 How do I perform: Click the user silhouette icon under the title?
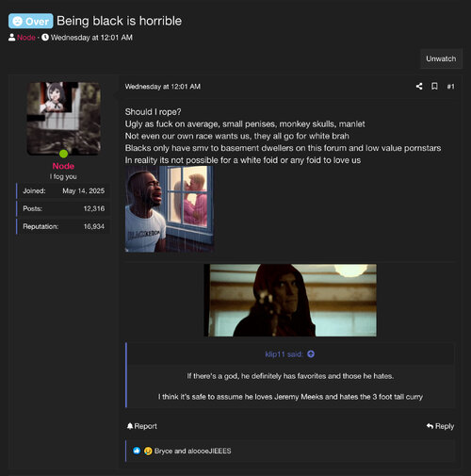coord(12,38)
